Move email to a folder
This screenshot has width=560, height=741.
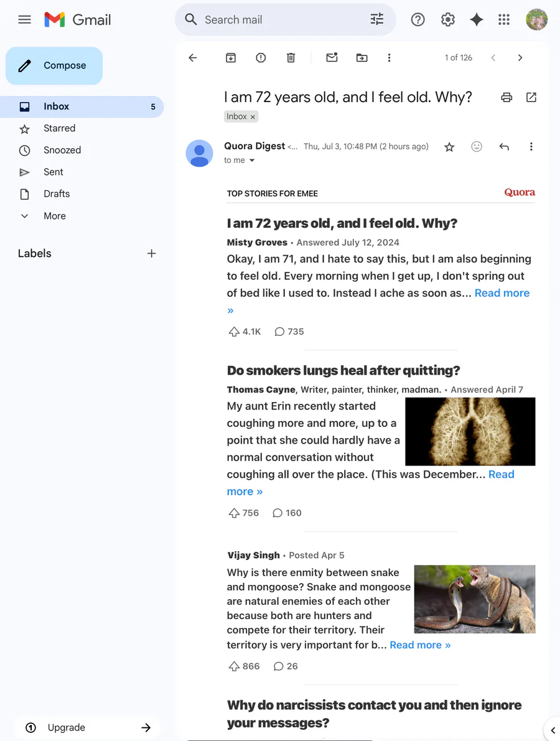click(362, 58)
